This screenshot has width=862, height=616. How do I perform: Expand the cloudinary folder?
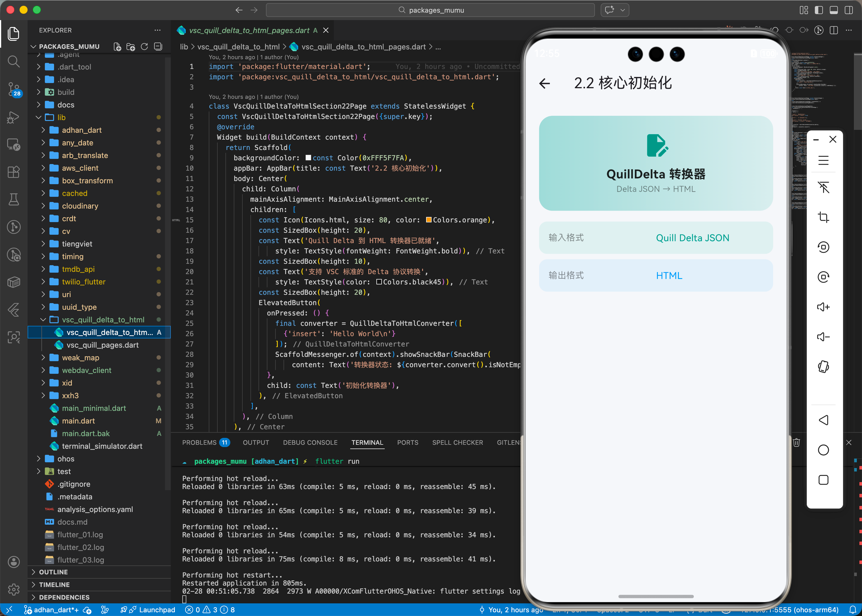point(43,206)
